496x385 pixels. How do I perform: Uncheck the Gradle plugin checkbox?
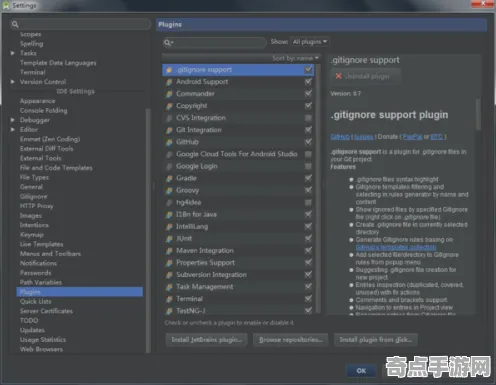pyautogui.click(x=308, y=178)
